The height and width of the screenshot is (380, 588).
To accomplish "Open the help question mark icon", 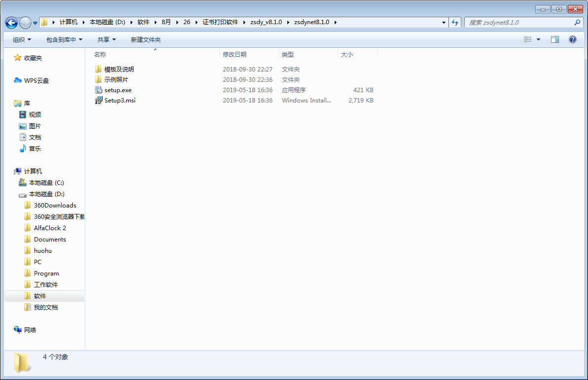I will [x=572, y=39].
